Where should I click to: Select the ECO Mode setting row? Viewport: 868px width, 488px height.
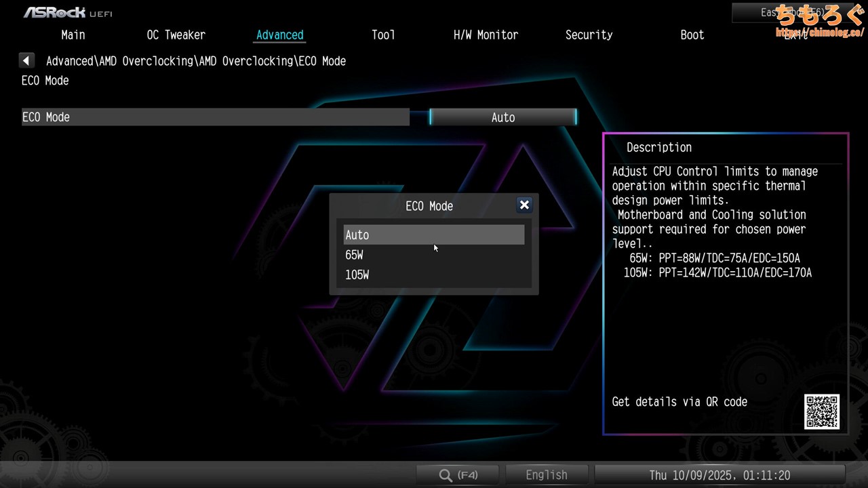click(x=215, y=117)
